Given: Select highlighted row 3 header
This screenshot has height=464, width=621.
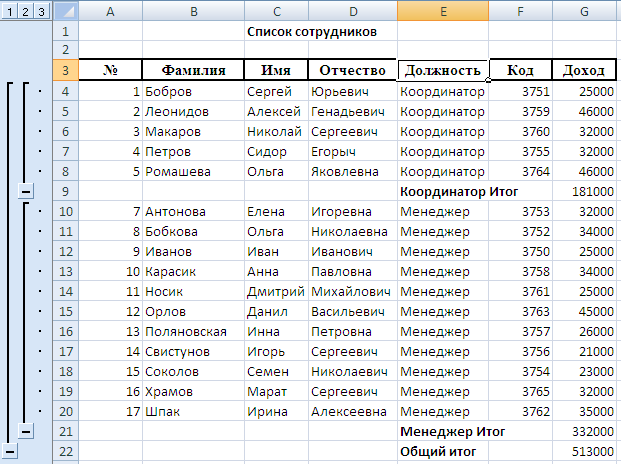Looking at the screenshot, I should pos(65,70).
